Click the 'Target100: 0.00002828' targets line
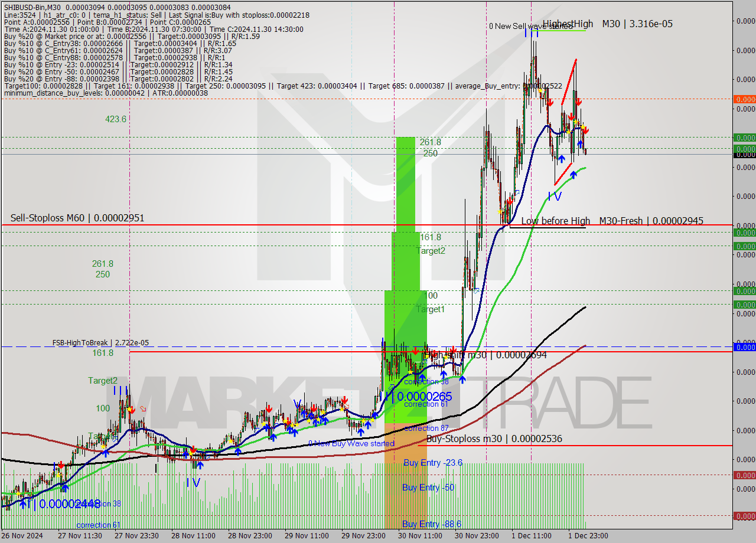Image resolution: width=756 pixels, height=543 pixels. [283, 86]
